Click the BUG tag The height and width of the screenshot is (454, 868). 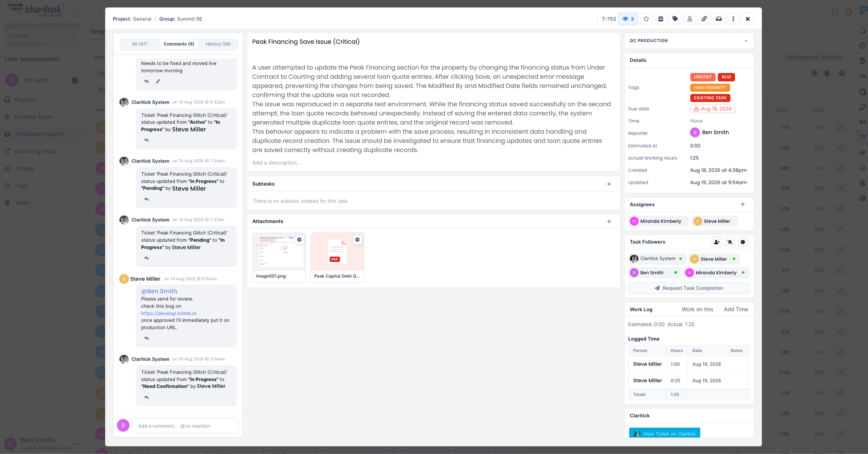pos(726,77)
